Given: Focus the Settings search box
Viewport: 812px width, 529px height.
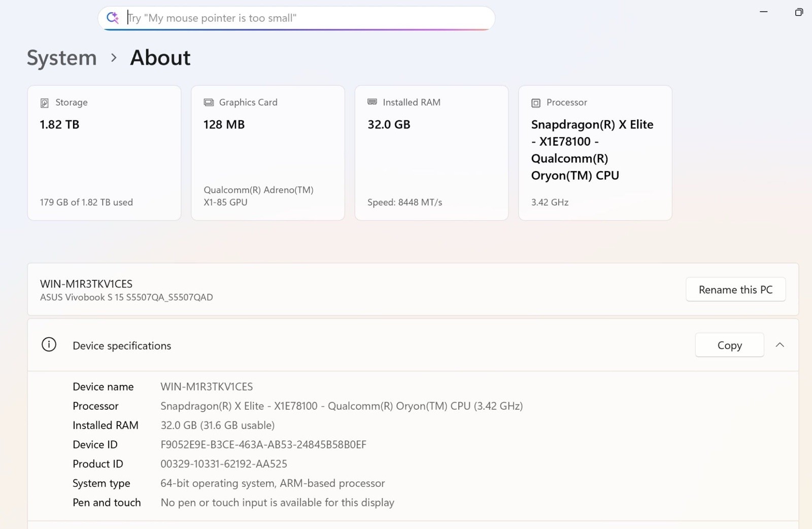Looking at the screenshot, I should [x=296, y=18].
